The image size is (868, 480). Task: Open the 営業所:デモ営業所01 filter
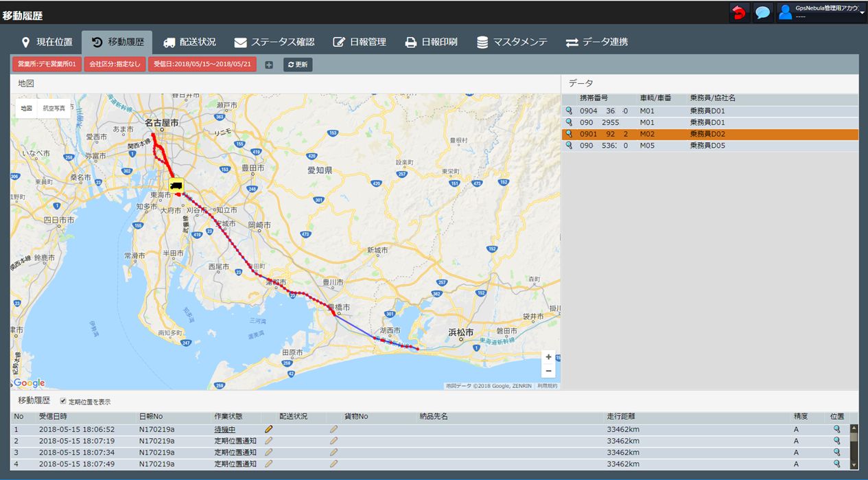47,65
